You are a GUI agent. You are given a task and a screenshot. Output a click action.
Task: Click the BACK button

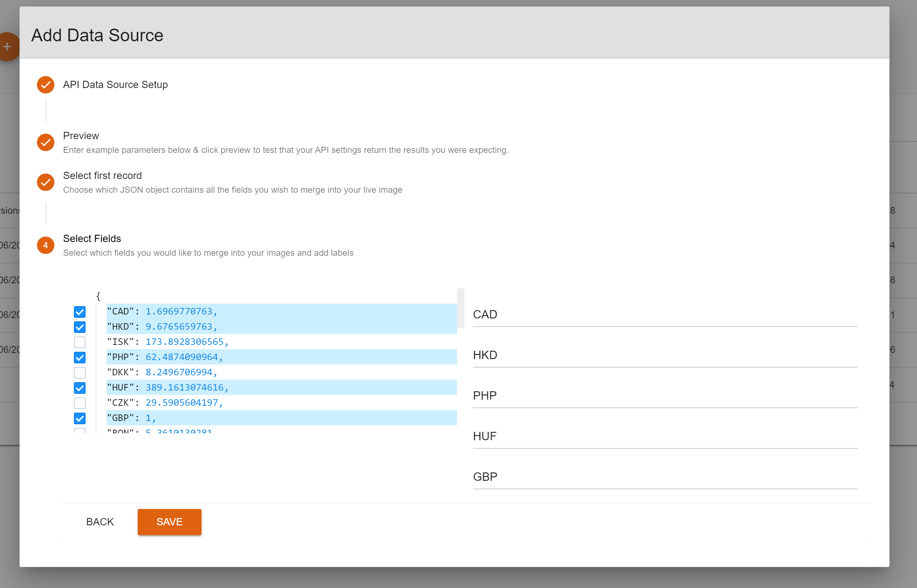(100, 522)
